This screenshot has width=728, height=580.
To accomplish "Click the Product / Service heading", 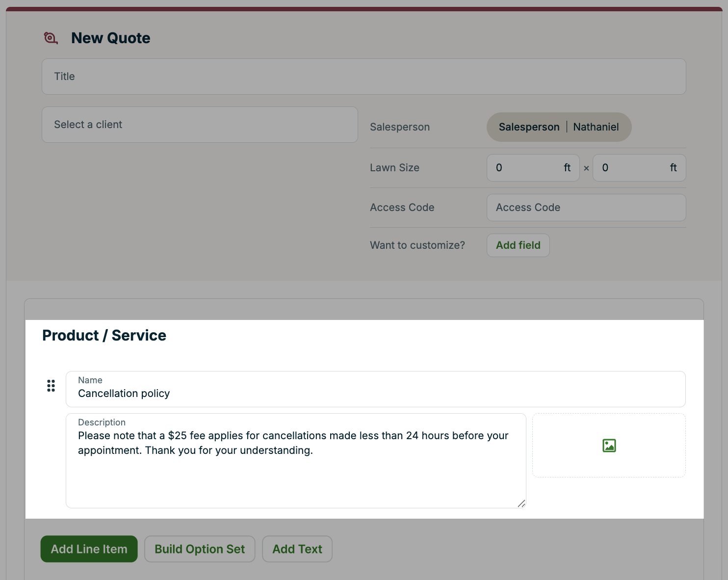I will click(104, 336).
